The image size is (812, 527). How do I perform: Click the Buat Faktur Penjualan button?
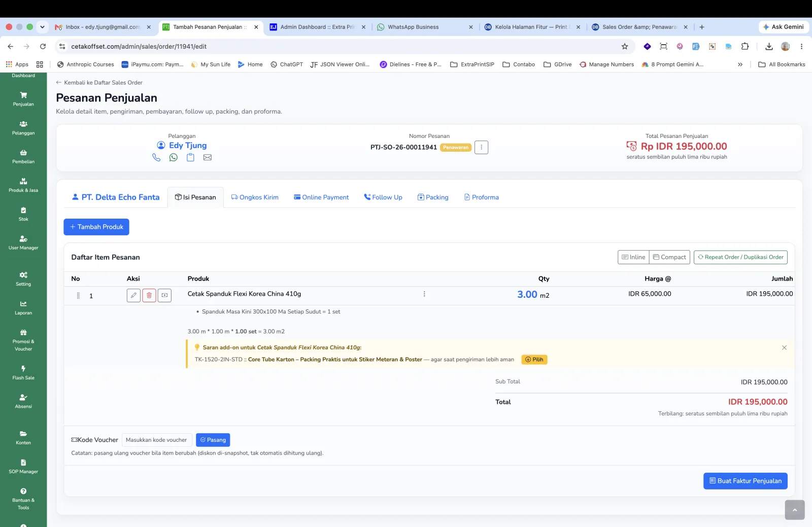tap(746, 481)
